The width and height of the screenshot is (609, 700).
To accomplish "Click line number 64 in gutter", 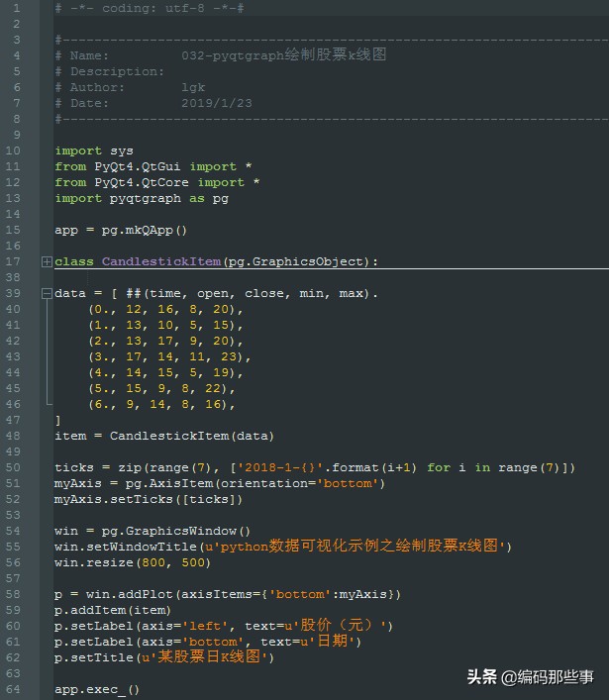I will 13,689.
